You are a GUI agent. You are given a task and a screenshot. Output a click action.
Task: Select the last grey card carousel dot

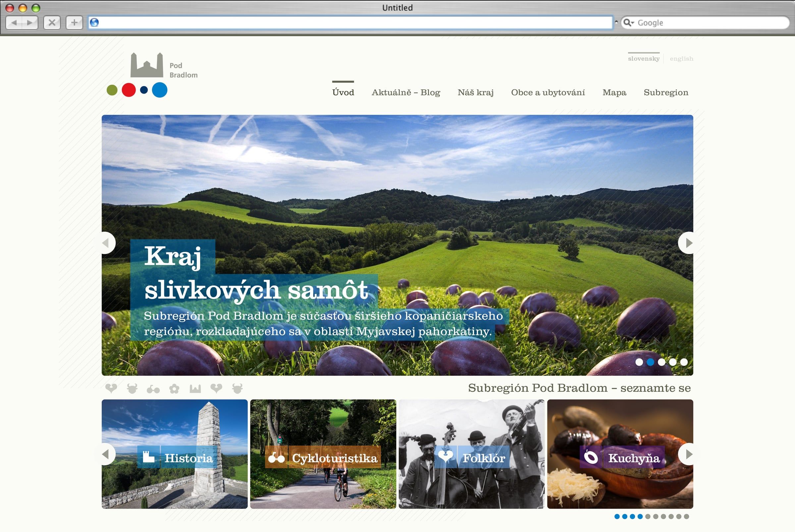[686, 516]
